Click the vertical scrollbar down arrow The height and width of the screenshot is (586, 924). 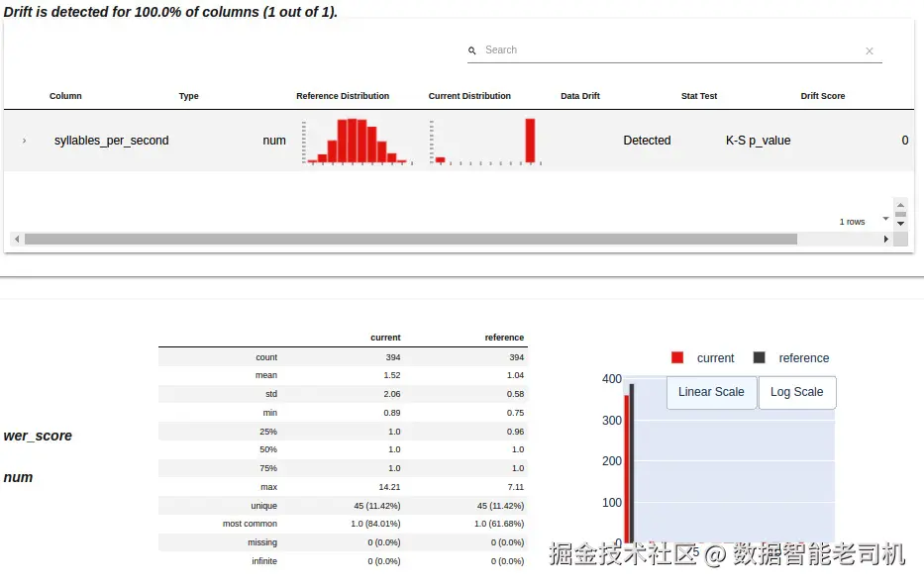[x=900, y=224]
